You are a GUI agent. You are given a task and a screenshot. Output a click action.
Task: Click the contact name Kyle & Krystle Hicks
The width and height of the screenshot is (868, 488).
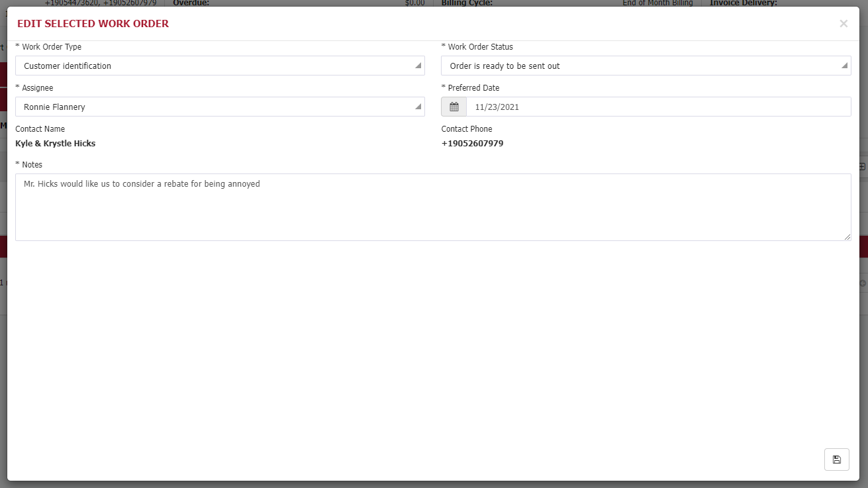coord(55,144)
